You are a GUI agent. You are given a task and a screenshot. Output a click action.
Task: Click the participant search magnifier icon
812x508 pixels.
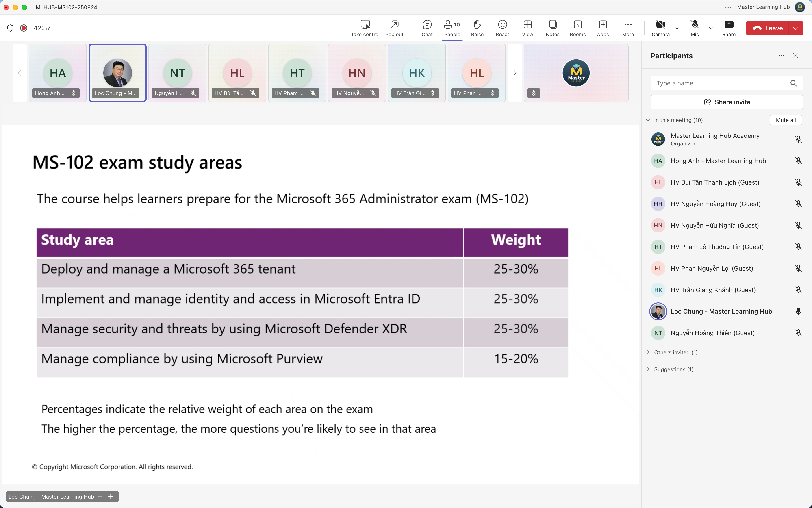point(794,83)
